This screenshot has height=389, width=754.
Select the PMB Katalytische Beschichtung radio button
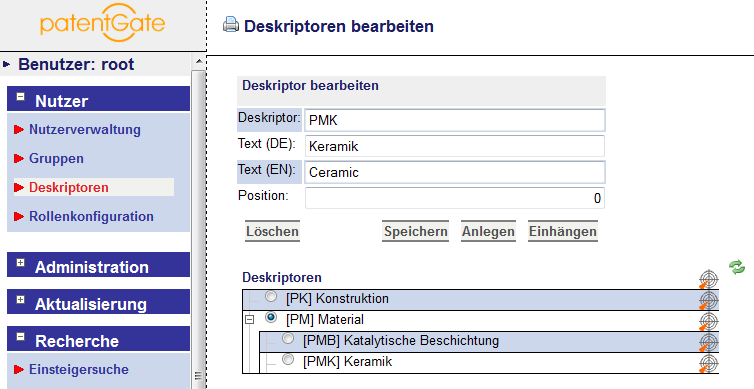[x=288, y=339]
